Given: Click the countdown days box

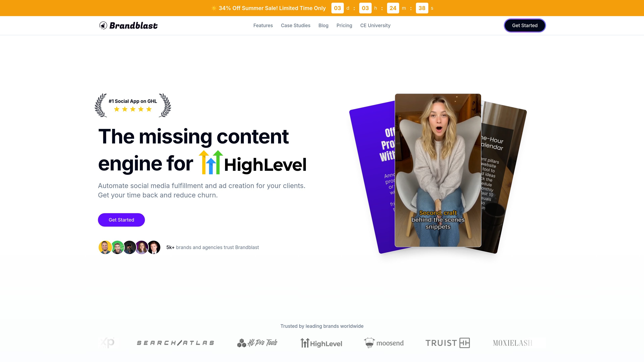Looking at the screenshot, I should coord(337,8).
